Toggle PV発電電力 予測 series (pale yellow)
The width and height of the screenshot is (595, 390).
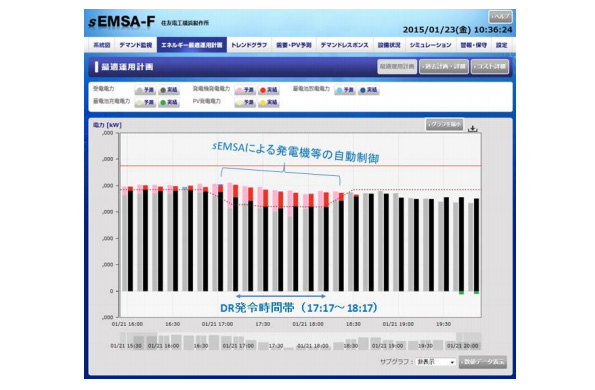click(245, 102)
